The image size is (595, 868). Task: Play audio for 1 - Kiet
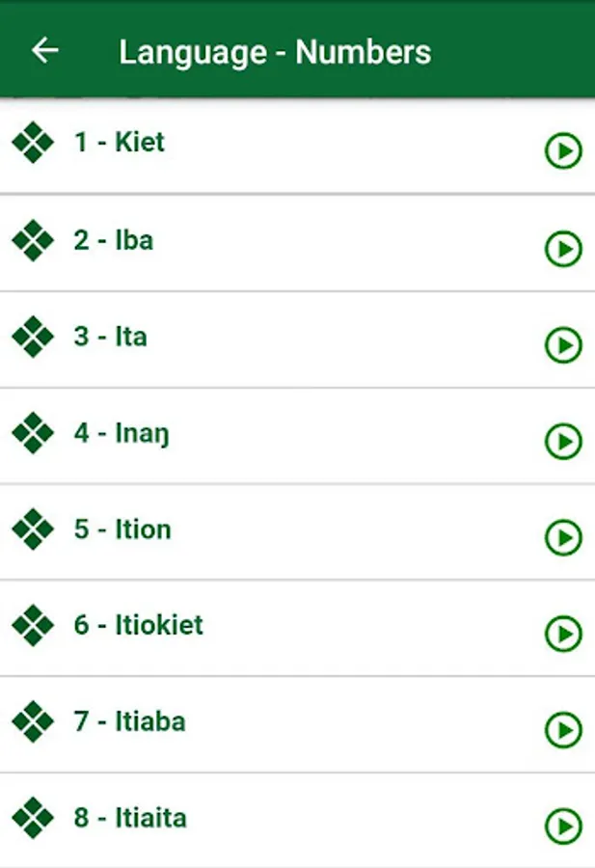coord(563,150)
